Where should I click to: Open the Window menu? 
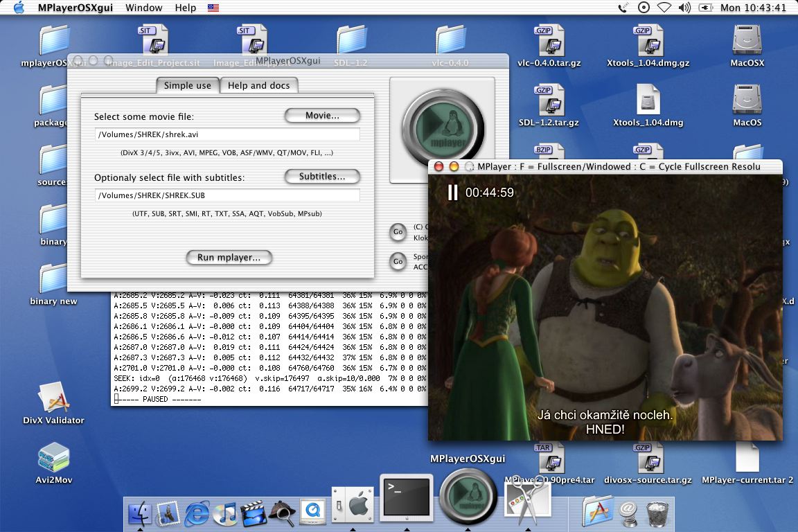143,8
